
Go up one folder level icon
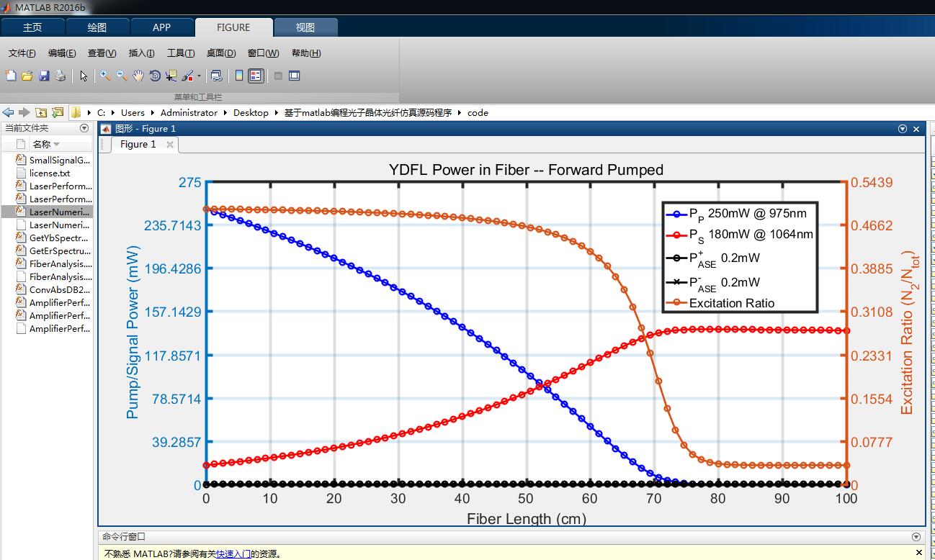coord(41,112)
